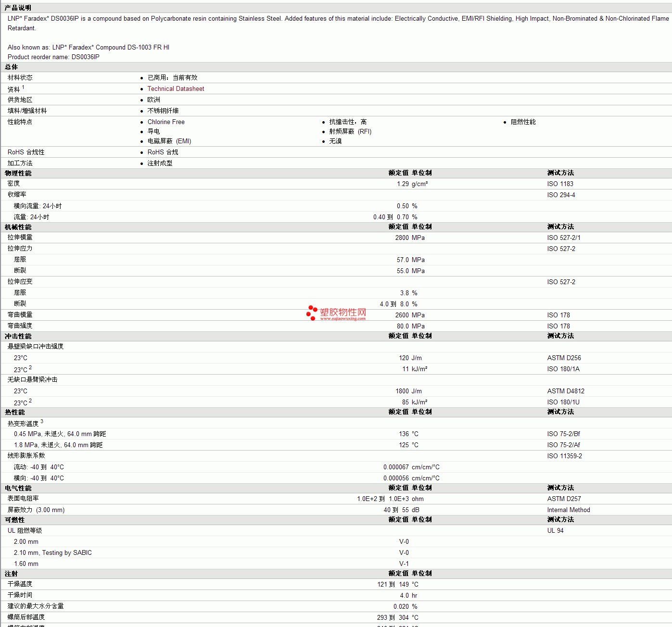
Task: Click the 可燃性 section header
Action: click(x=15, y=520)
